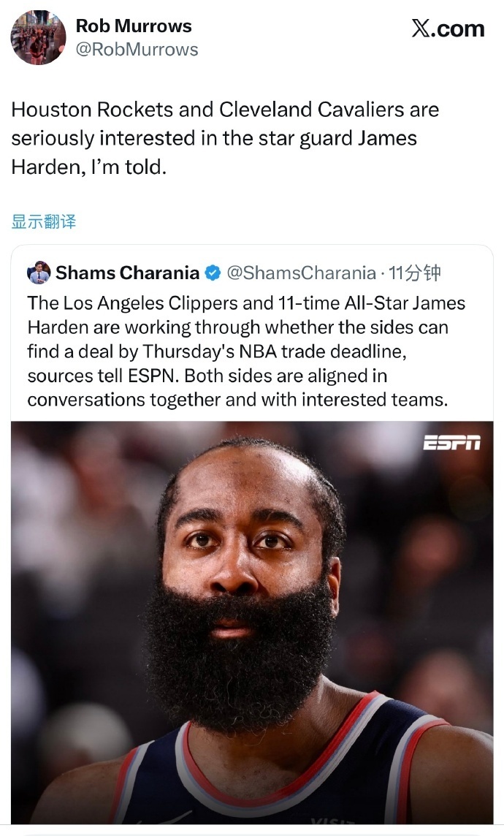Click the 11分钟 timestamp
The image size is (504, 836).
coord(414,273)
